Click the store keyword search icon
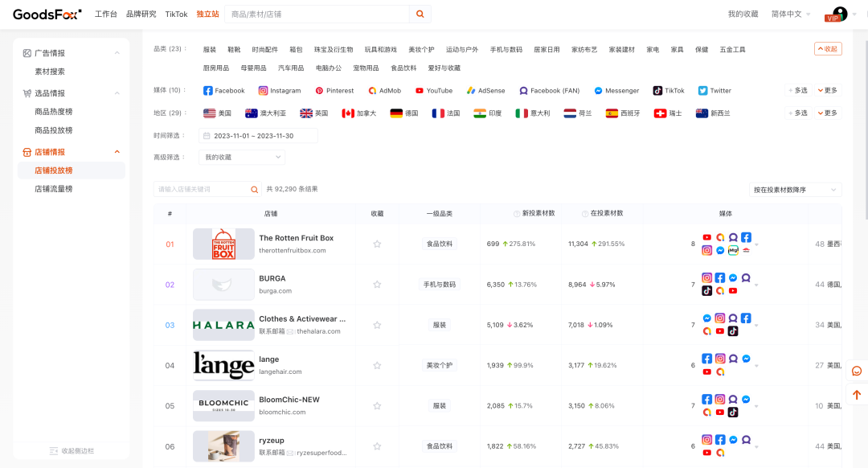The height and width of the screenshot is (468, 868). pyautogui.click(x=254, y=190)
